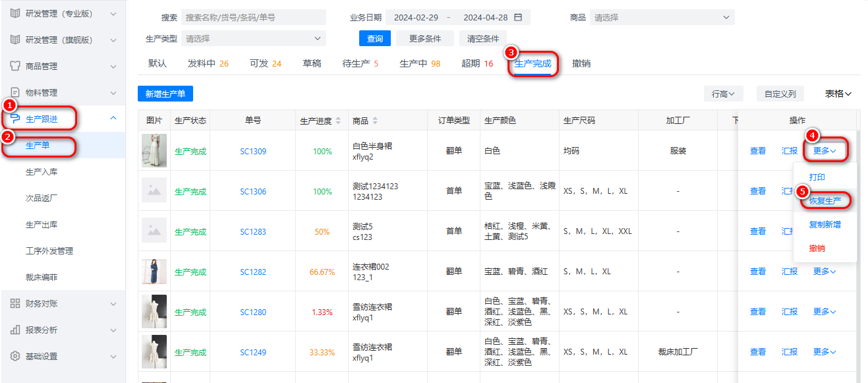Expand the 行高 dropdown
This screenshot has height=383, width=868.
pos(723,94)
